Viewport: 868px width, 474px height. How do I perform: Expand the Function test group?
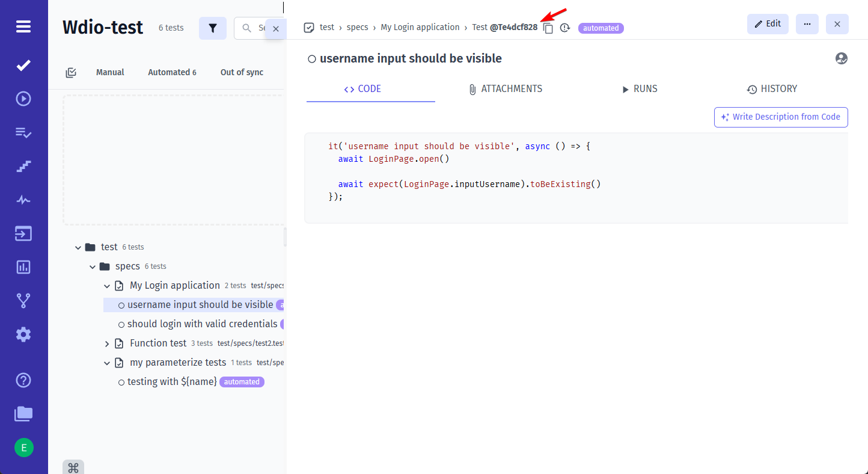(x=107, y=343)
